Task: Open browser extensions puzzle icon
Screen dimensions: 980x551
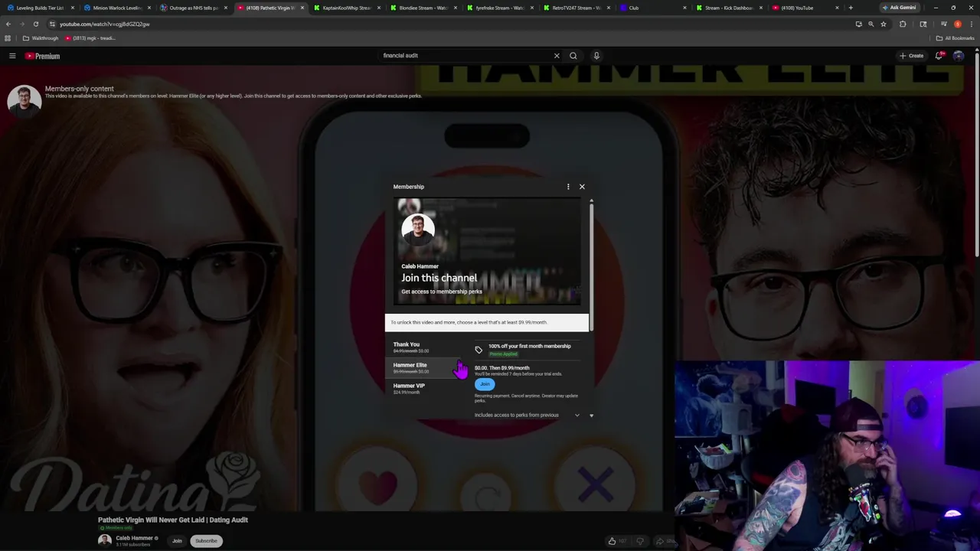Action: click(x=903, y=24)
